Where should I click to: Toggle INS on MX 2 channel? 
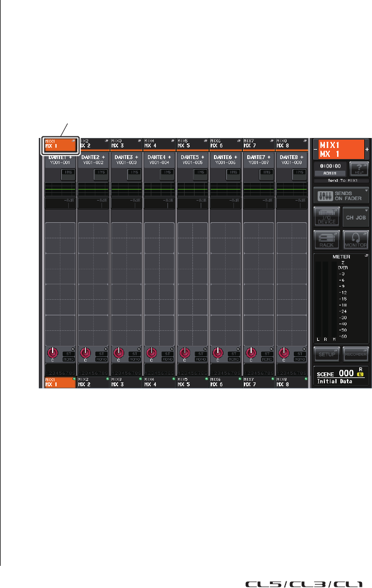tap(101, 172)
